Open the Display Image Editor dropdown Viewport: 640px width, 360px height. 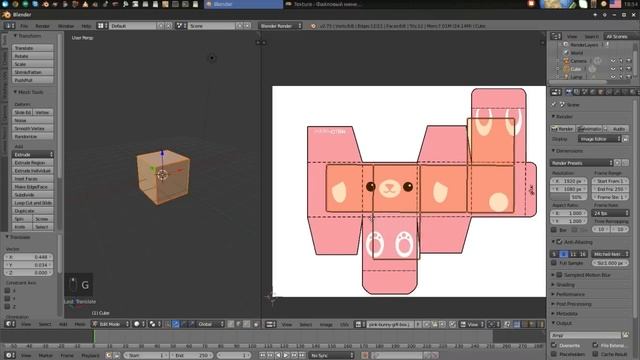(600, 139)
